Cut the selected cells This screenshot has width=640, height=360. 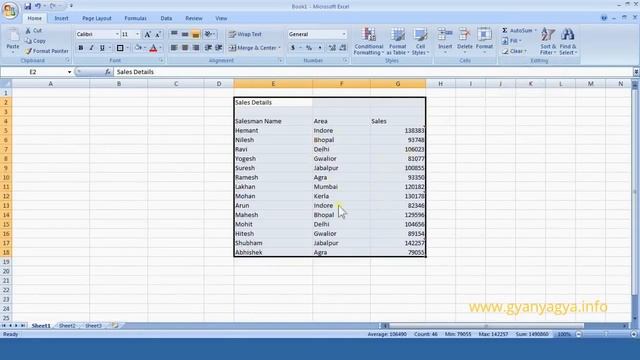click(33, 31)
